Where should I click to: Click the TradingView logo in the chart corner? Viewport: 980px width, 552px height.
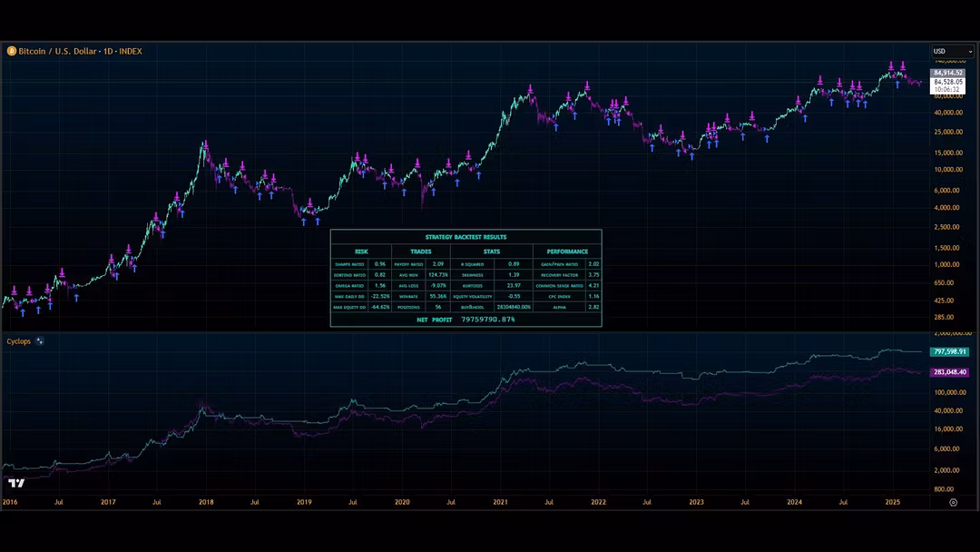coord(15,483)
